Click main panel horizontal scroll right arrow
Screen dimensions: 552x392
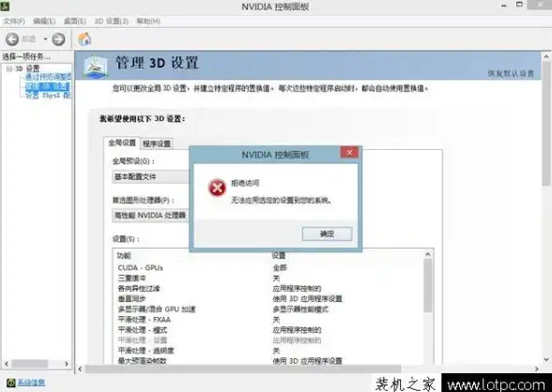[x=537, y=369]
